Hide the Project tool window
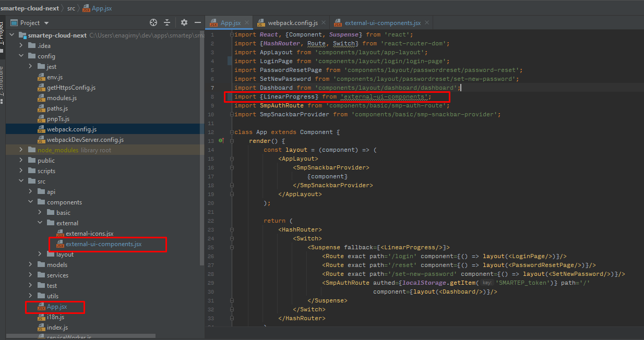The image size is (644, 340). pos(198,22)
